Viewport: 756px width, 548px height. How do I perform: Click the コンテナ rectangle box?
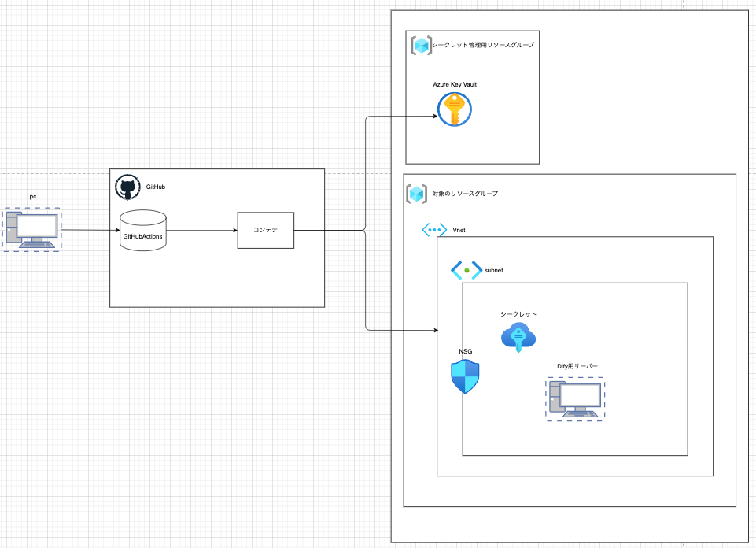click(x=265, y=230)
